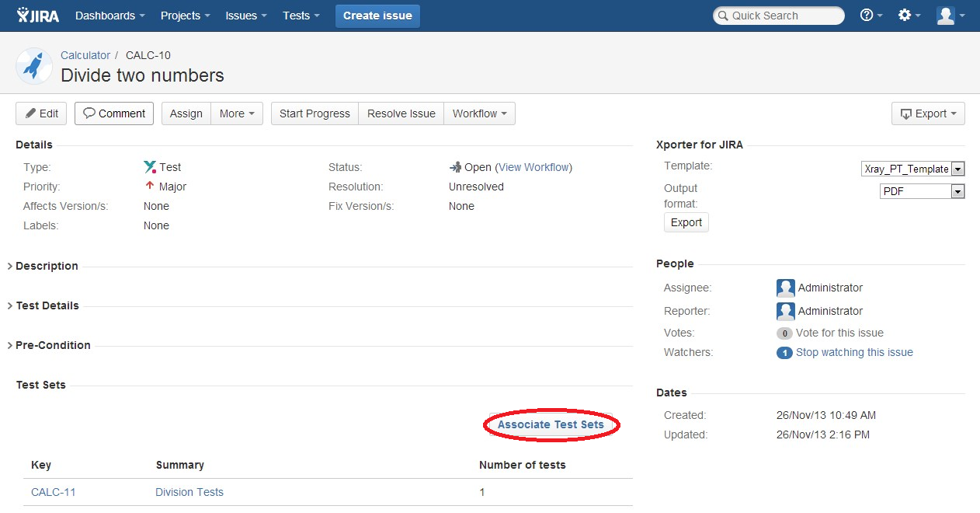980x513 pixels.
Task: Click the Reporter Administrator avatar
Action: click(786, 311)
